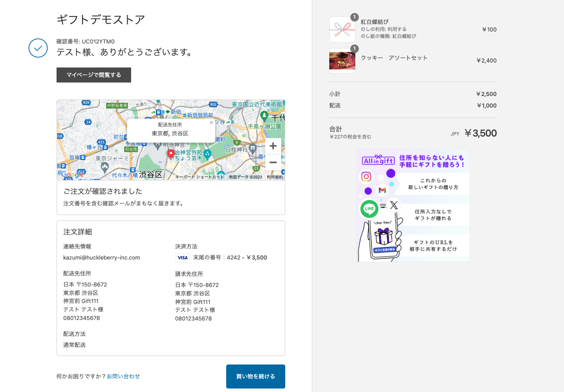Open the map's 利用規約 terms link

[274, 177]
